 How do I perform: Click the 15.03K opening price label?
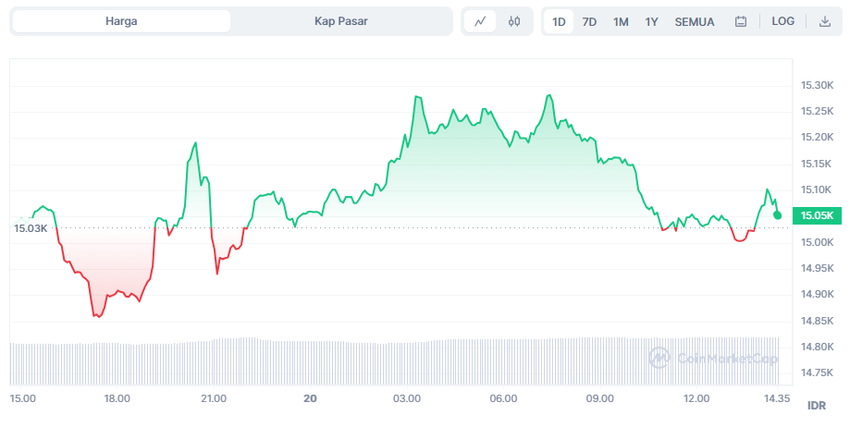(31, 228)
